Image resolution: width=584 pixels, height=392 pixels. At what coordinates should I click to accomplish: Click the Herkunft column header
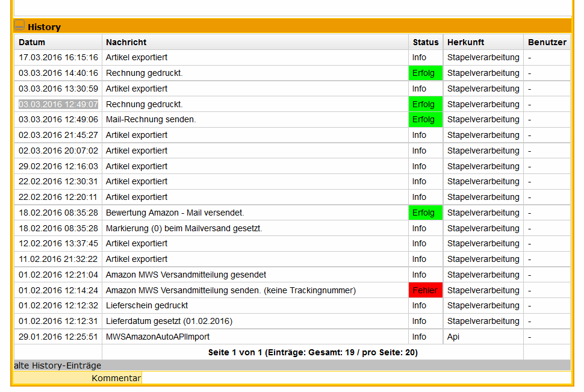(x=465, y=42)
